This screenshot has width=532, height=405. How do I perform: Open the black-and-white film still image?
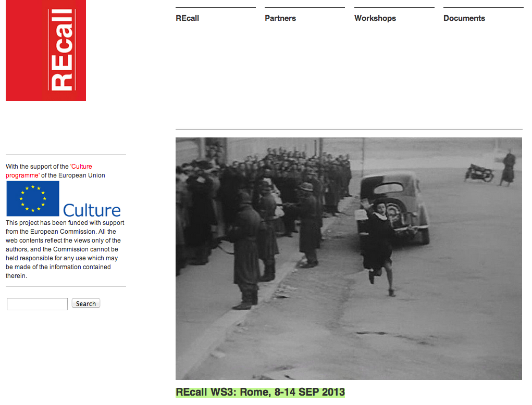349,259
